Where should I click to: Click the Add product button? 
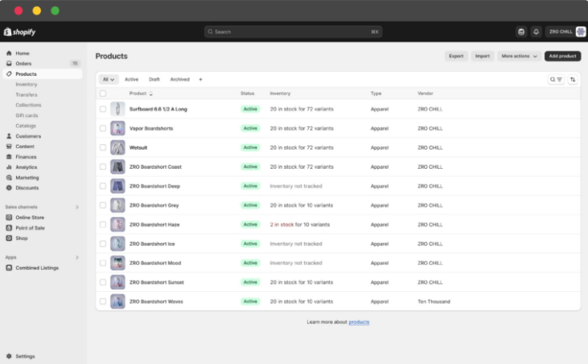(562, 56)
